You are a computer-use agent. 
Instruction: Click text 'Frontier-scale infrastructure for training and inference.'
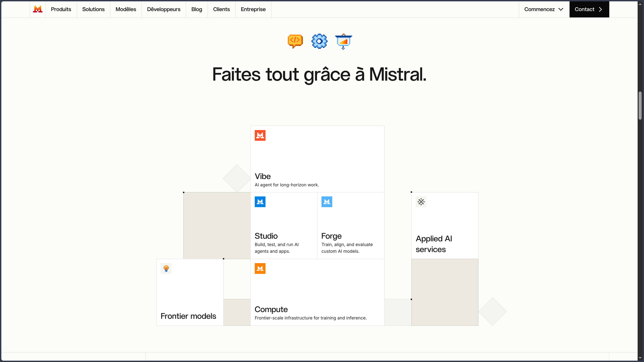tap(311, 318)
